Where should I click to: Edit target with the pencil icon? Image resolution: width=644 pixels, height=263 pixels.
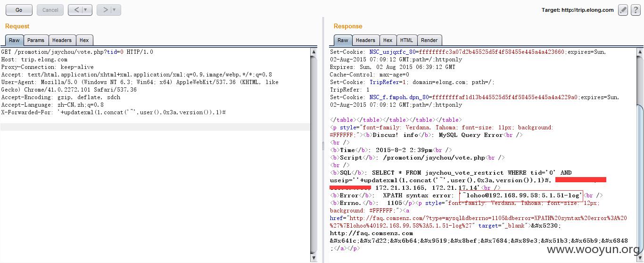coord(623,10)
